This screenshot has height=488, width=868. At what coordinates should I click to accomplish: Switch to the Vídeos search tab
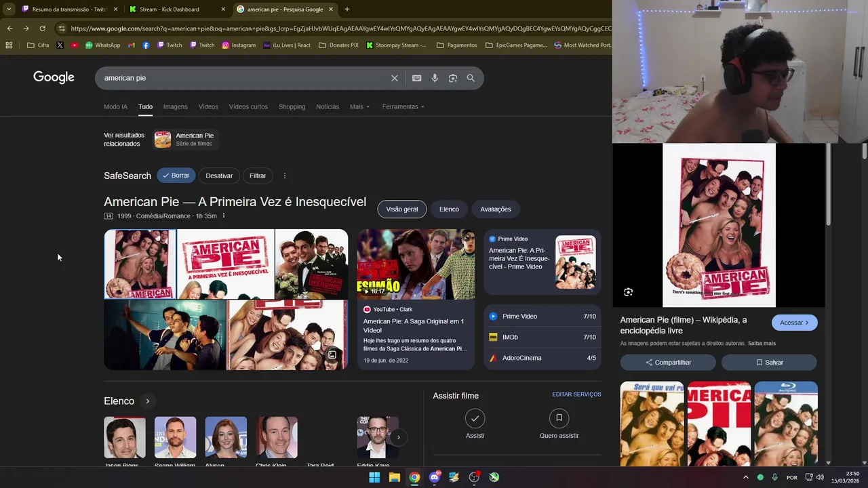208,106
